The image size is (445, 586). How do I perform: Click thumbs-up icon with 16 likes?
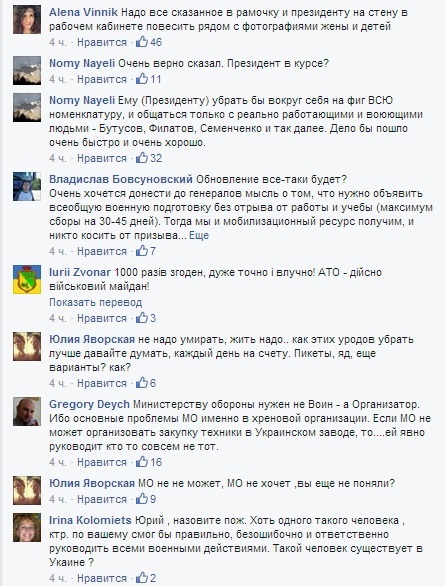(142, 462)
